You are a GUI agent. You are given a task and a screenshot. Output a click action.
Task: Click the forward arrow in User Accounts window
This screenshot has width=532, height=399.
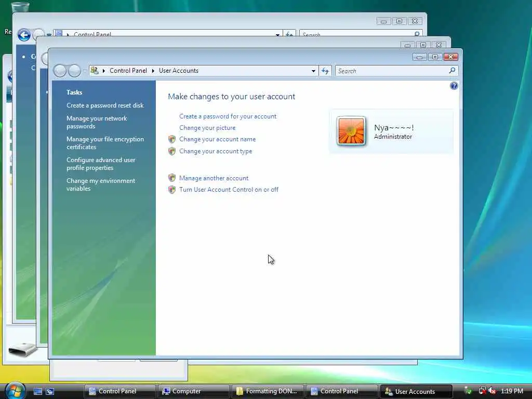point(74,71)
